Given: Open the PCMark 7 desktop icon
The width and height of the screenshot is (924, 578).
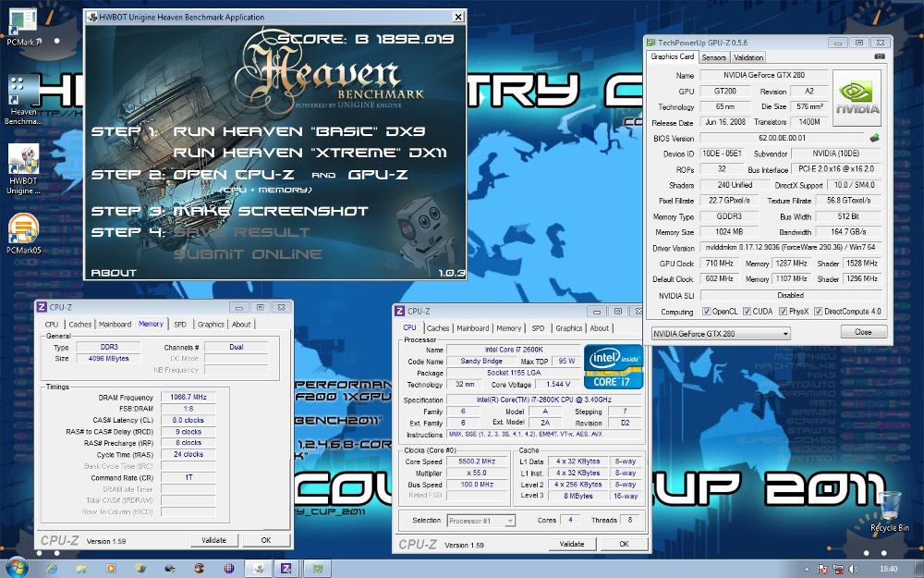Looking at the screenshot, I should (23, 27).
